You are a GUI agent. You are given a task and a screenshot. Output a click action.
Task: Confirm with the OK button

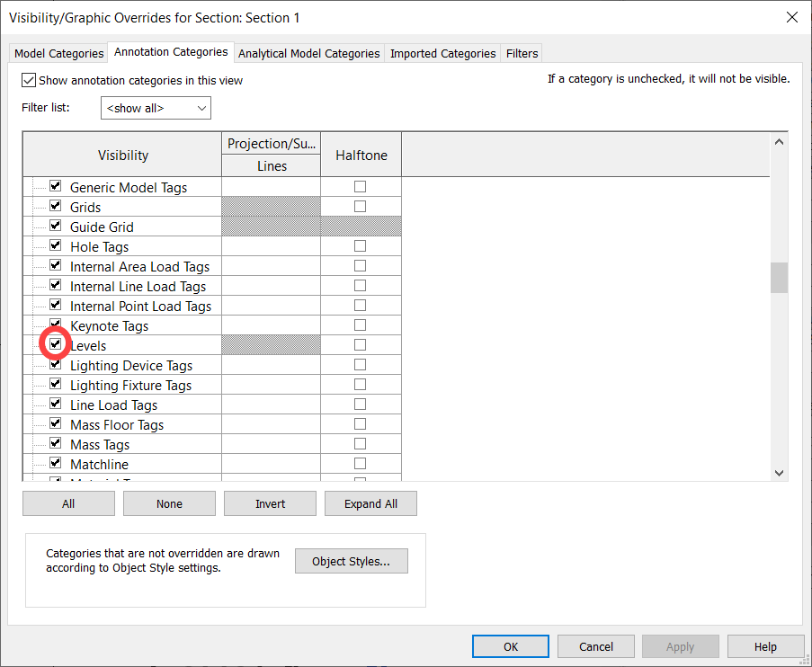point(511,646)
